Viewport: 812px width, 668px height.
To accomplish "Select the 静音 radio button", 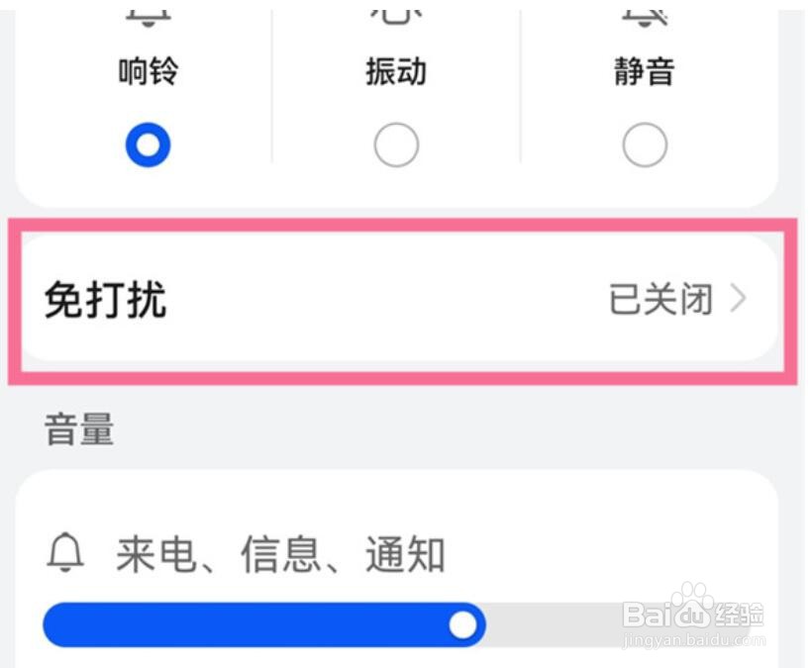I will [x=645, y=146].
